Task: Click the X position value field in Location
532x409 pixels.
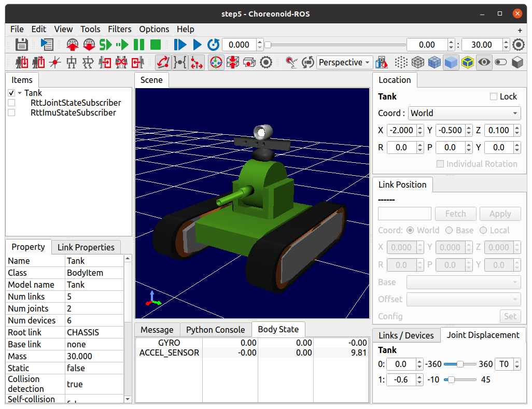Action: coord(401,130)
